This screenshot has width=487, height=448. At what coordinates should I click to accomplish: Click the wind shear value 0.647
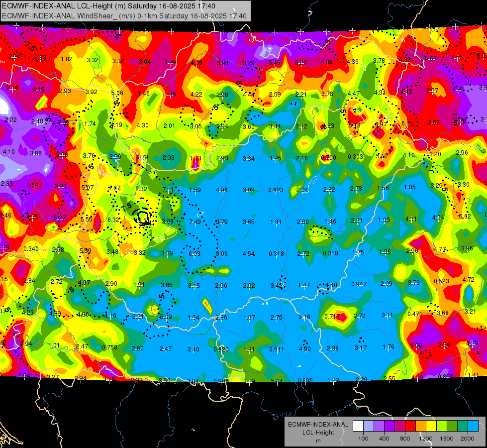(x=34, y=185)
